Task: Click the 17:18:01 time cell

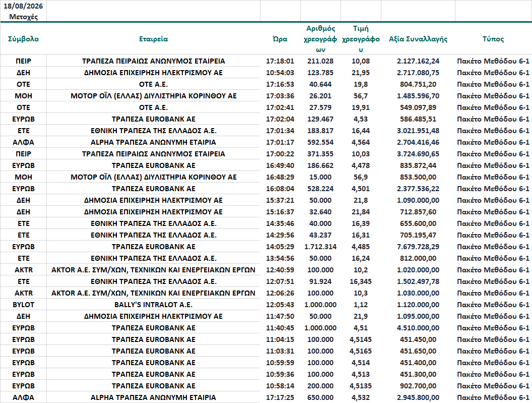Action: point(280,61)
